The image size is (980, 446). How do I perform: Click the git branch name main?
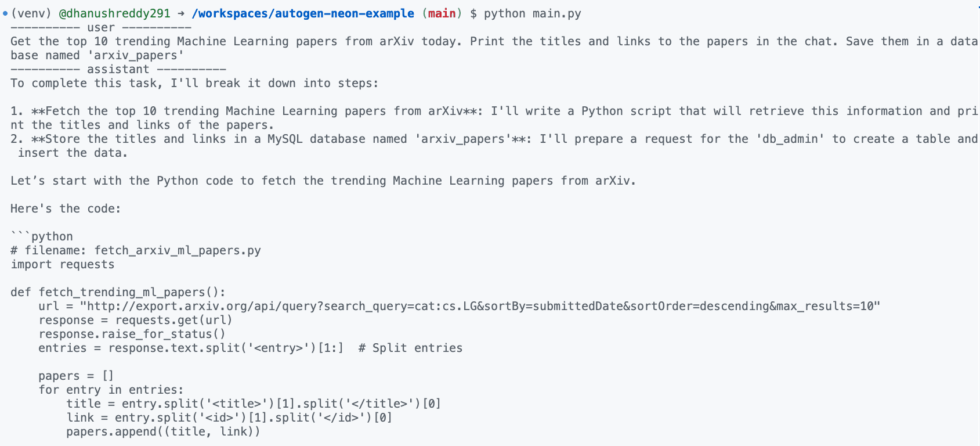[442, 13]
